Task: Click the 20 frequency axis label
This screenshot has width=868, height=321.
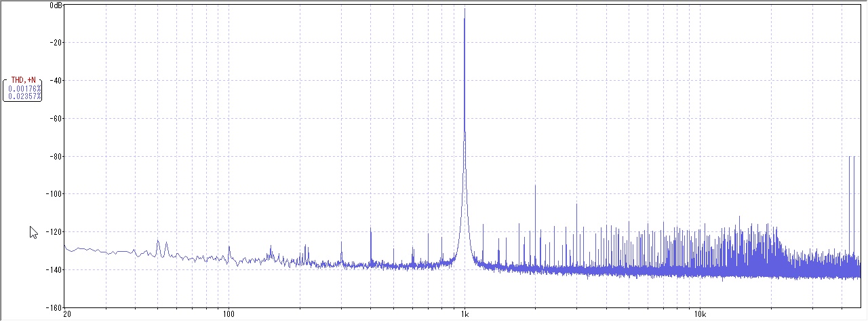Action: pyautogui.click(x=66, y=314)
